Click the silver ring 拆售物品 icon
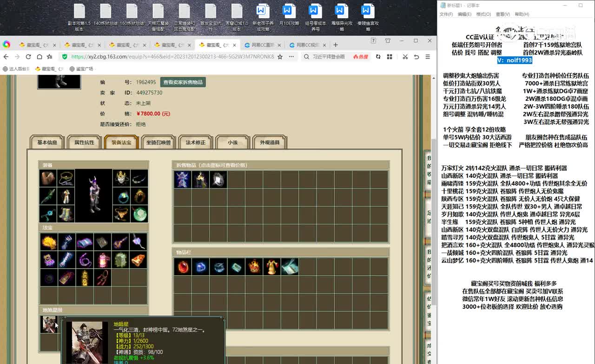 [218, 179]
